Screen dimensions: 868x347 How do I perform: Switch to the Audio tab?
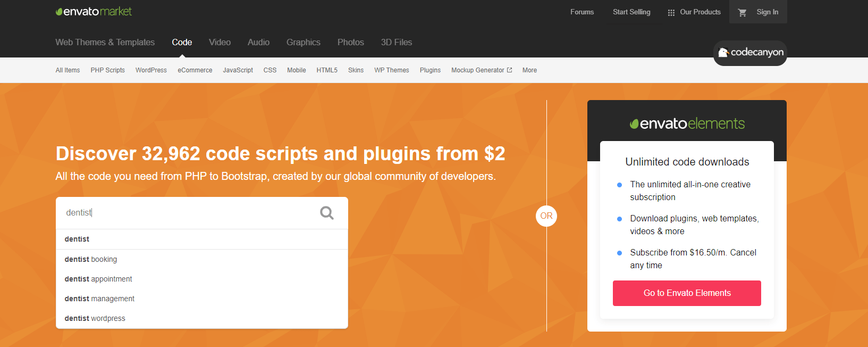click(x=258, y=42)
